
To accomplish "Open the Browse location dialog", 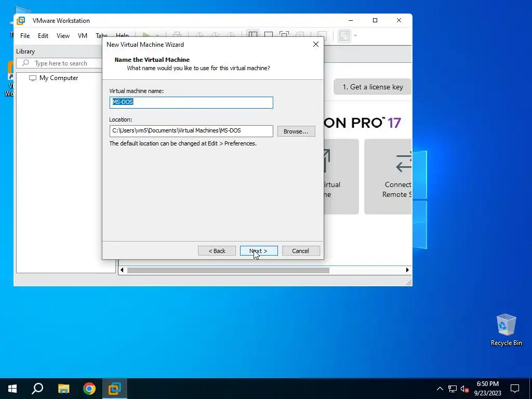I will click(x=296, y=131).
